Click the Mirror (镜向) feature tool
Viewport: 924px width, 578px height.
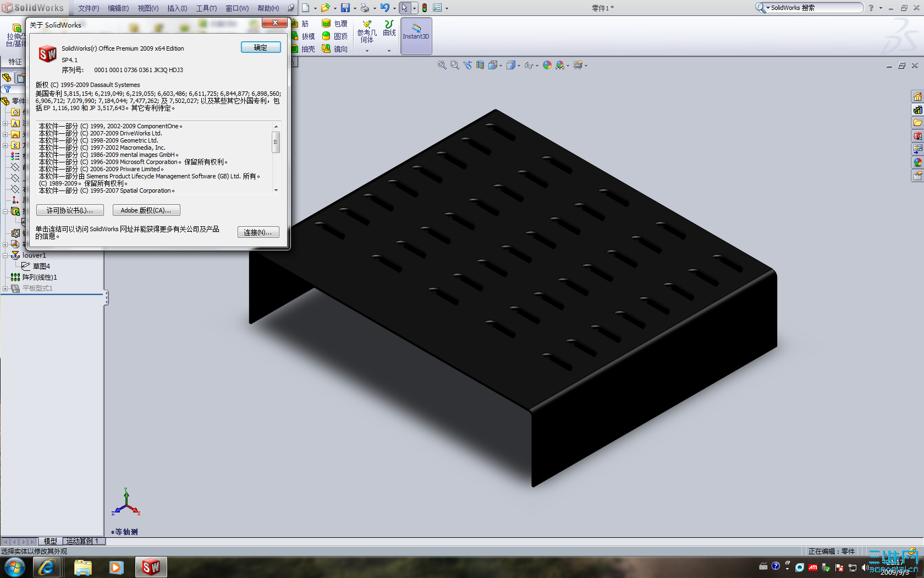pyautogui.click(x=334, y=49)
